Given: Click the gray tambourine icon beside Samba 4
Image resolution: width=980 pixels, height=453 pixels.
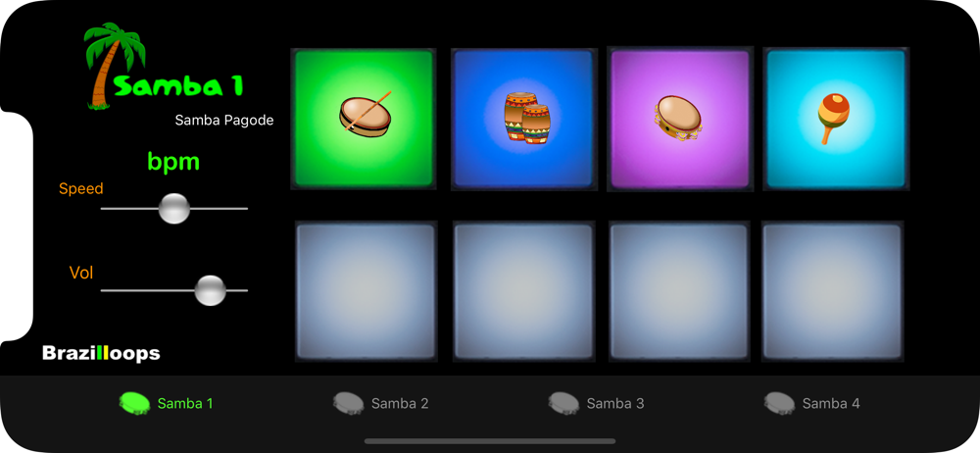Looking at the screenshot, I should (779, 404).
